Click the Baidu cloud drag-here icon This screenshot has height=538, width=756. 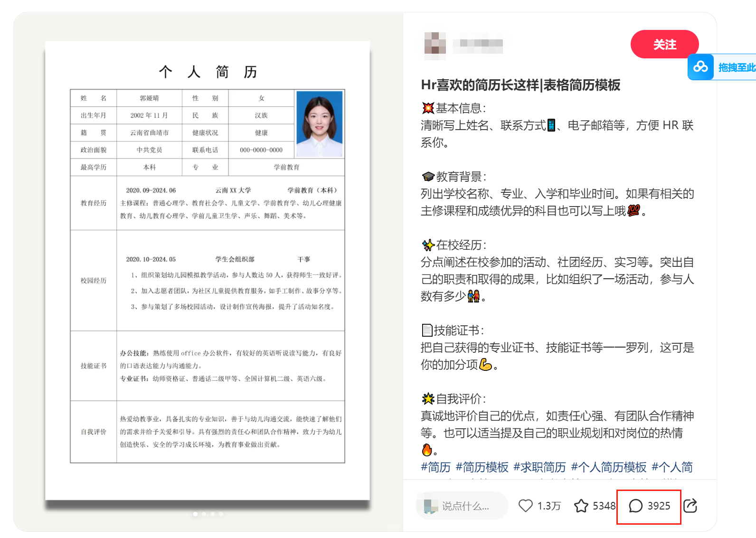point(700,67)
